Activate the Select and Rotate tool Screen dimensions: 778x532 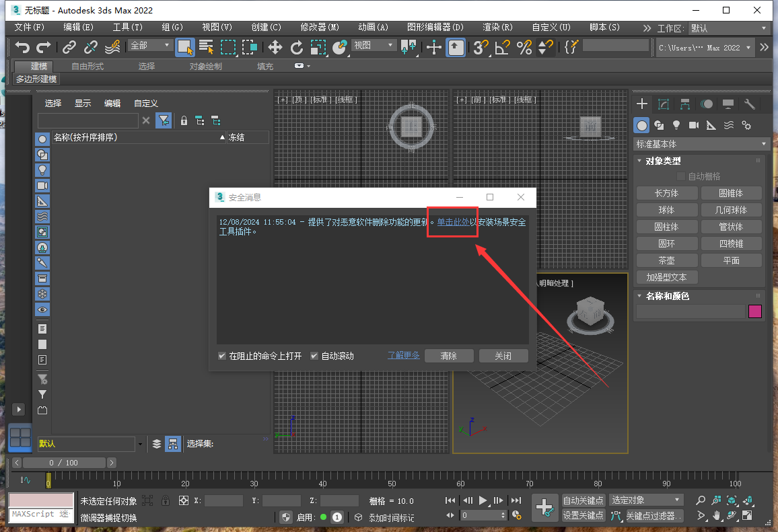297,48
